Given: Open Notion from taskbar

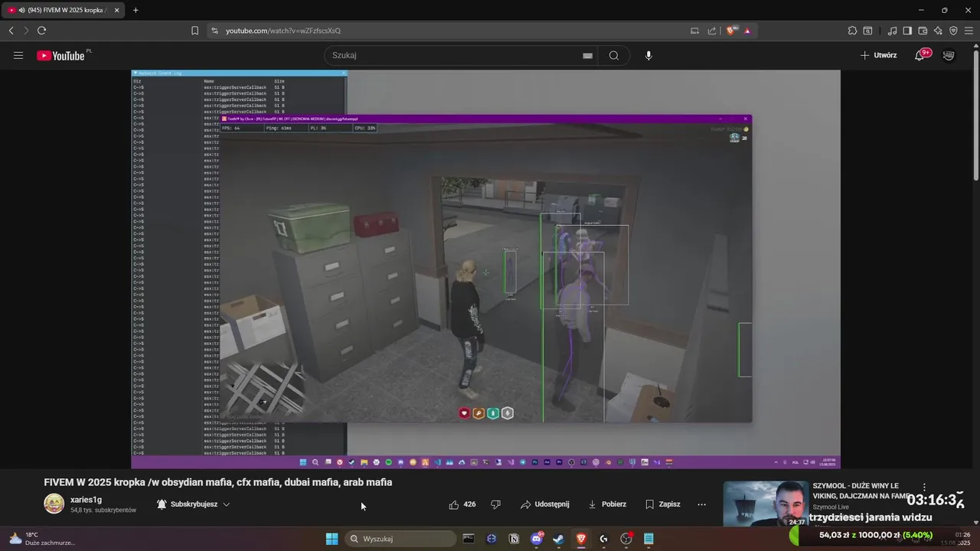Looking at the screenshot, I should point(514,539).
